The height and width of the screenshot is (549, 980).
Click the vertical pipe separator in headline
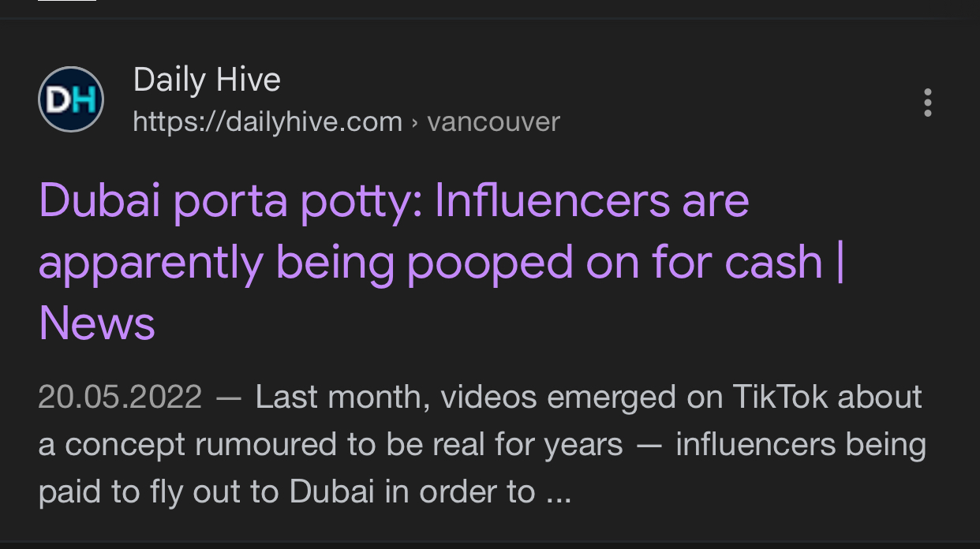840,262
